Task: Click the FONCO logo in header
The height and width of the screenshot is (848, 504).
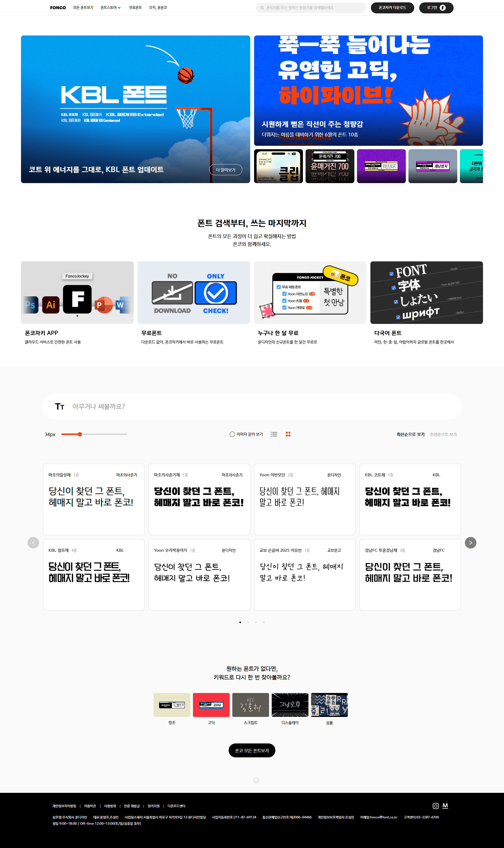Action: pos(58,7)
